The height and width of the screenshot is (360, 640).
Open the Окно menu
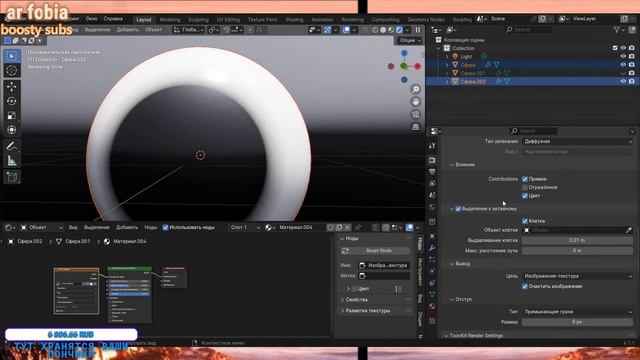click(x=91, y=19)
